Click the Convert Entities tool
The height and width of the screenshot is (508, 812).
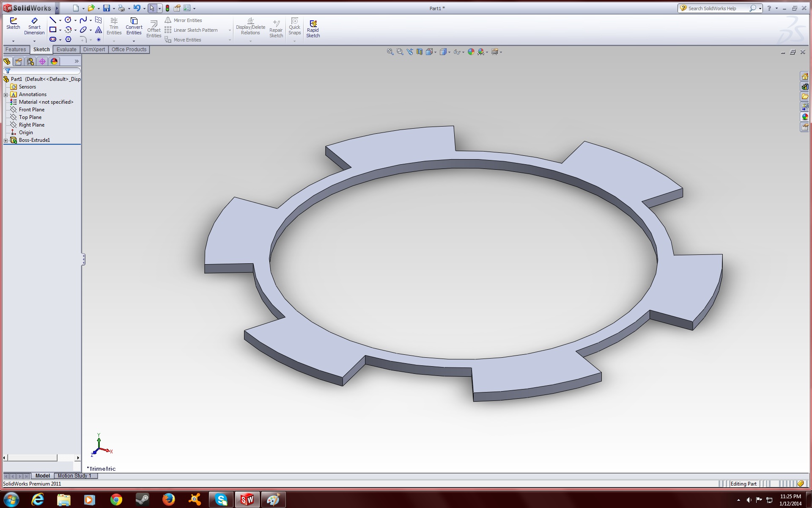tap(134, 26)
